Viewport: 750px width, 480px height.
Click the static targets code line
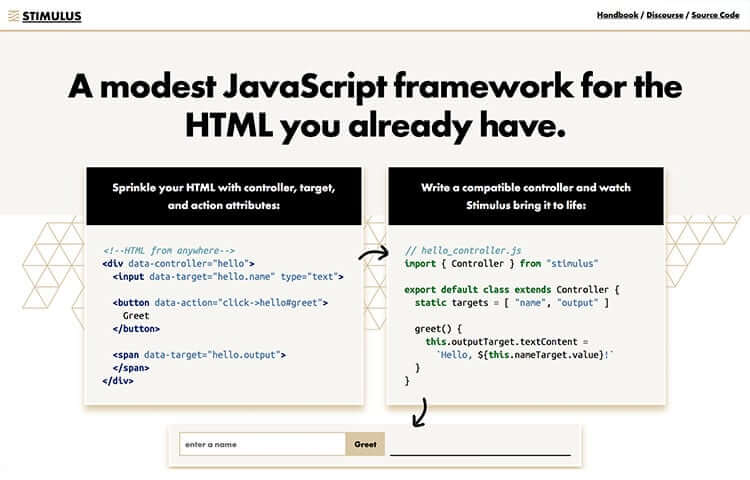pos(511,302)
